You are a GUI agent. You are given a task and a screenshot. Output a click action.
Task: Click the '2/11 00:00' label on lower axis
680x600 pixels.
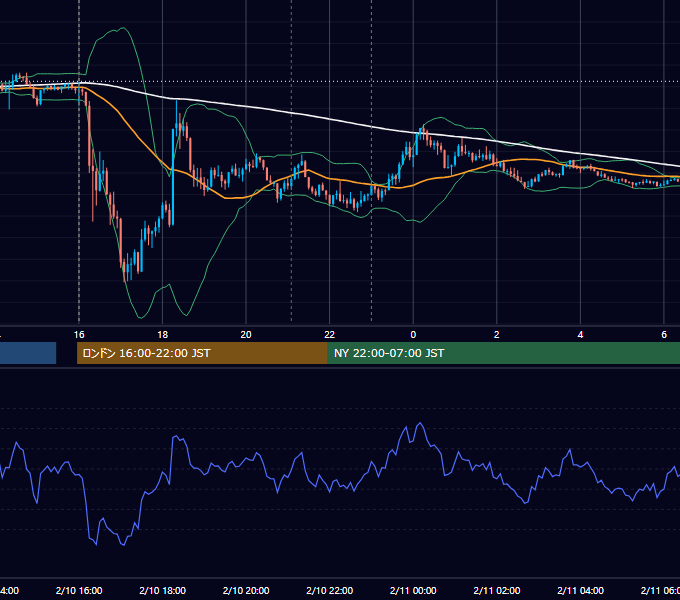(413, 590)
